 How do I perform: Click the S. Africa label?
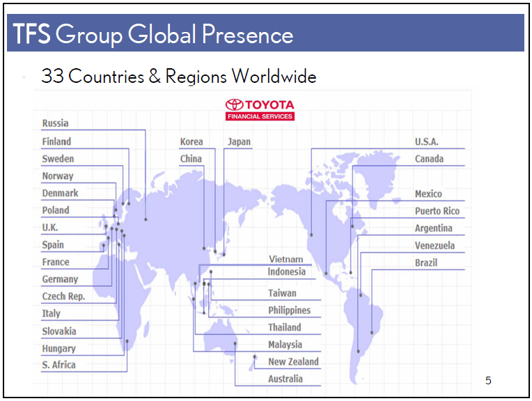(58, 365)
